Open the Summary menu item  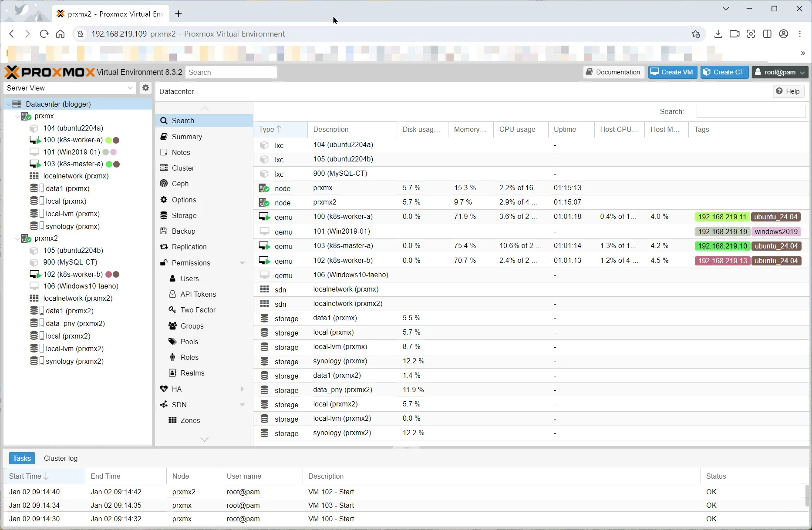pyautogui.click(x=204, y=137)
